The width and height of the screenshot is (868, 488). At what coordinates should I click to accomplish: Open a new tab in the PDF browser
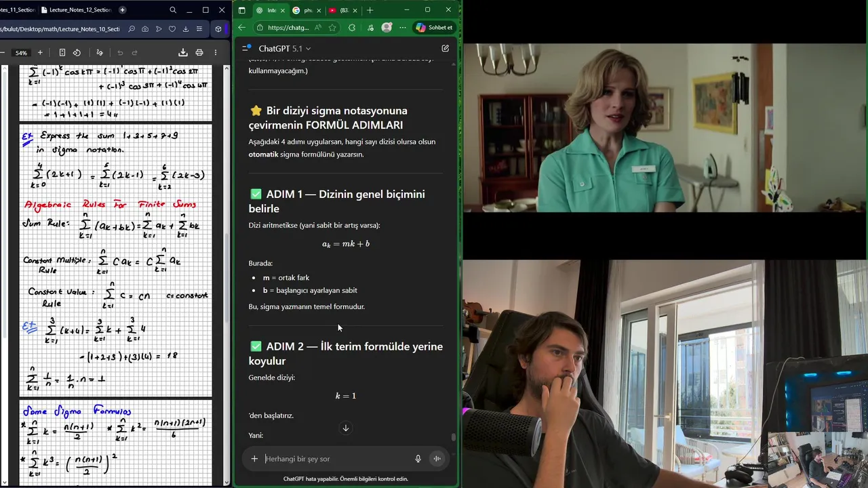coord(122,10)
